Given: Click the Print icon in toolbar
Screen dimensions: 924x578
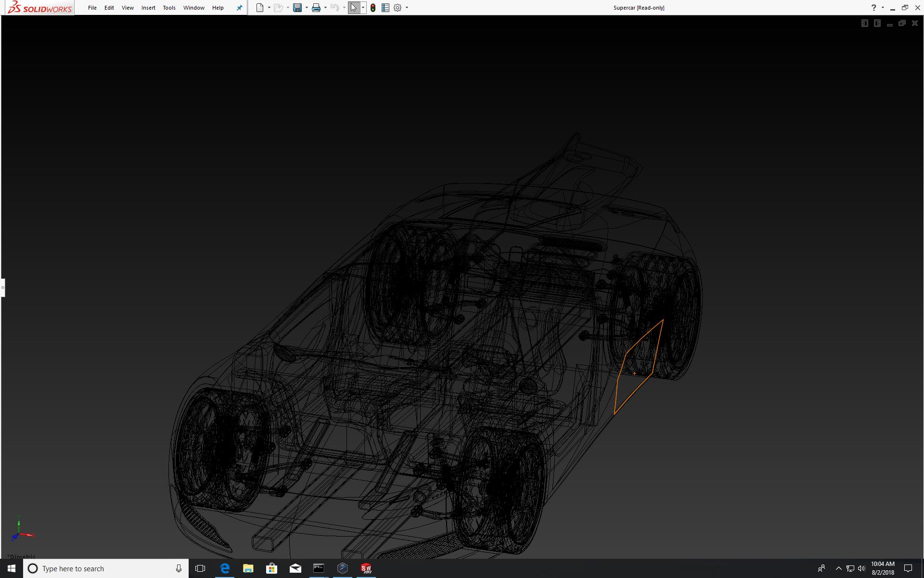Looking at the screenshot, I should point(316,8).
